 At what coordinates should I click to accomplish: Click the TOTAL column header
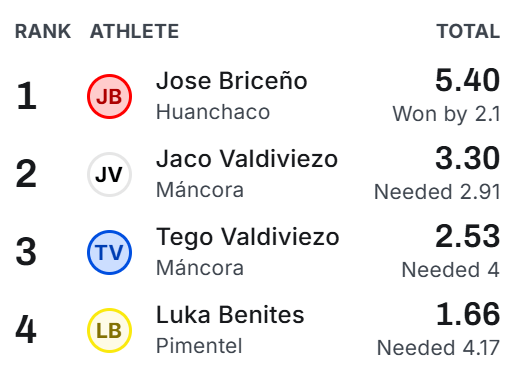pos(468,31)
